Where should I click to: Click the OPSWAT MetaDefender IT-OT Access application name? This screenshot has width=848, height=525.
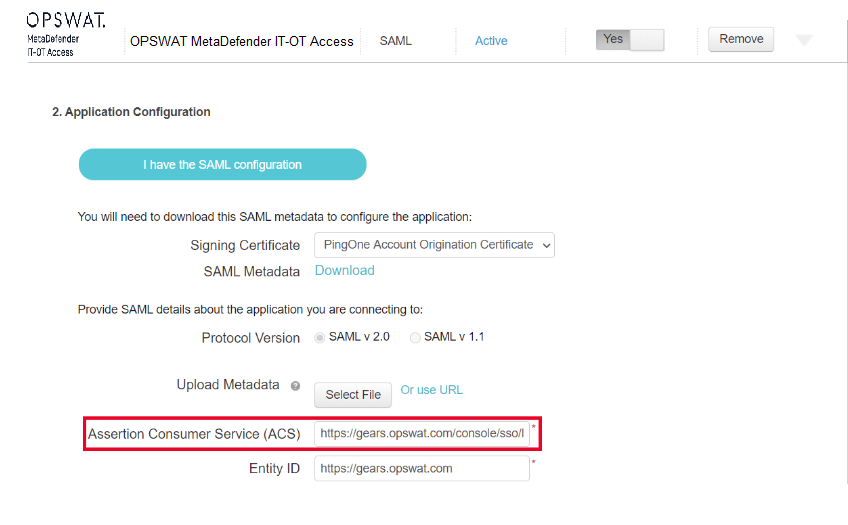(242, 41)
